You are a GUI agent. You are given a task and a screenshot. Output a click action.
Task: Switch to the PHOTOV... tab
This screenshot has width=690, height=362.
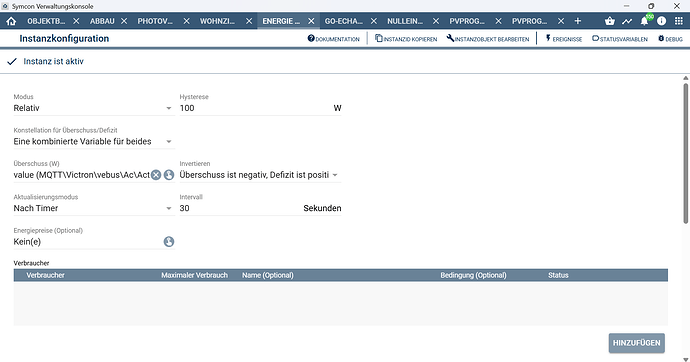tap(155, 21)
